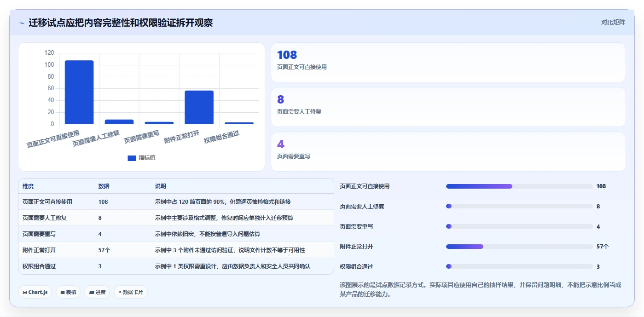Image resolution: width=644 pixels, height=317 pixels.
Task: Click the chart bar for 页面正文可直接使用
Action: pos(79,92)
